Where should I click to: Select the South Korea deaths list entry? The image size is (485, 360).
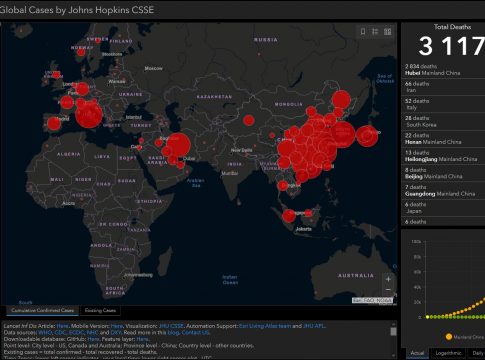[x=443, y=121]
